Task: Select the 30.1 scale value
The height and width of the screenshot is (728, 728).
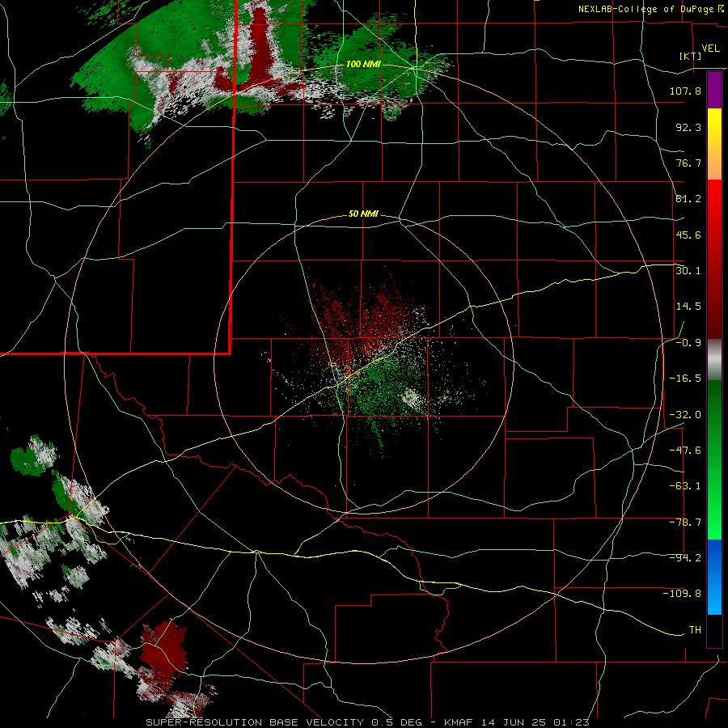Action: pyautogui.click(x=688, y=271)
